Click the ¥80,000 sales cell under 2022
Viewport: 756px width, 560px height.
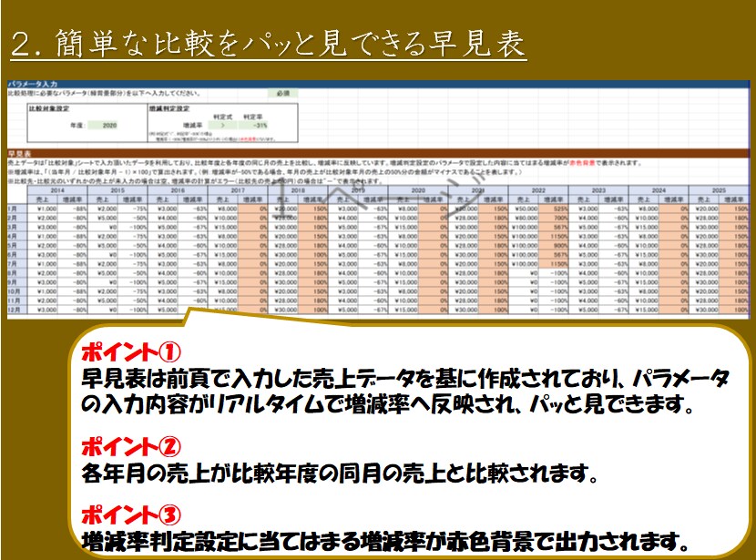524,218
